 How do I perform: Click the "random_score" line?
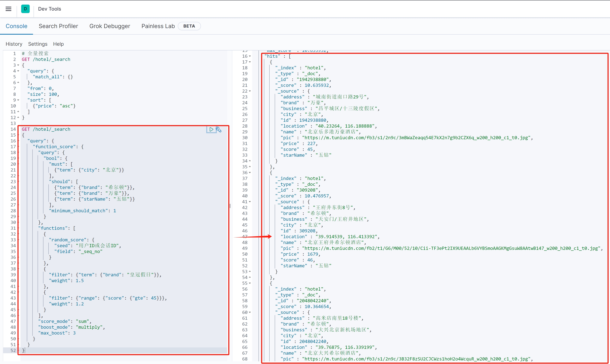72,240
